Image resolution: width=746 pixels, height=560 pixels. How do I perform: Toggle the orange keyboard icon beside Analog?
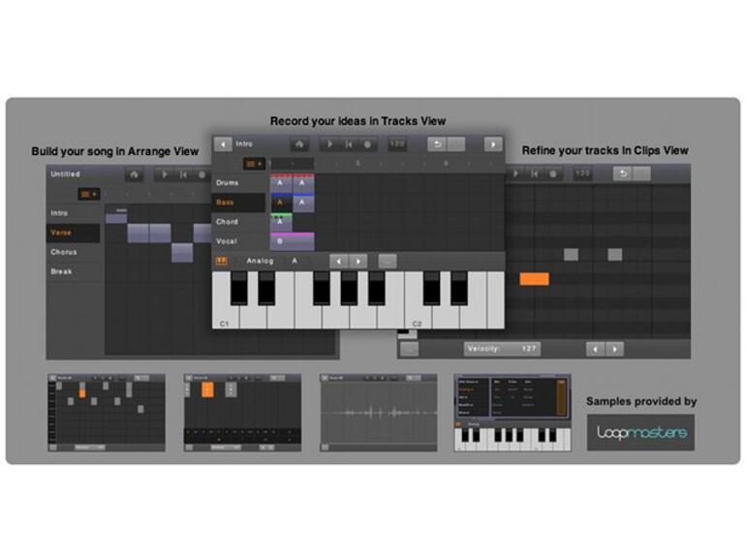(x=222, y=261)
